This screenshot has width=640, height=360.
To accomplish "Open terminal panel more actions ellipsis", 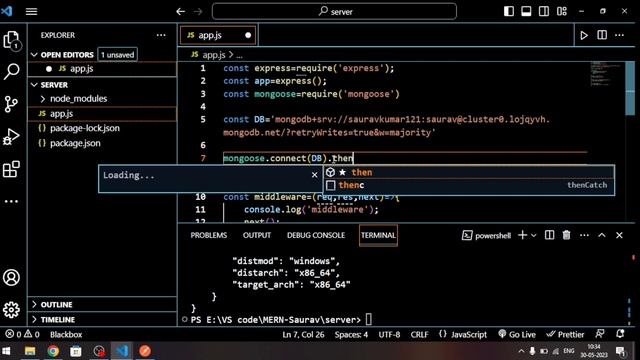I will point(584,235).
